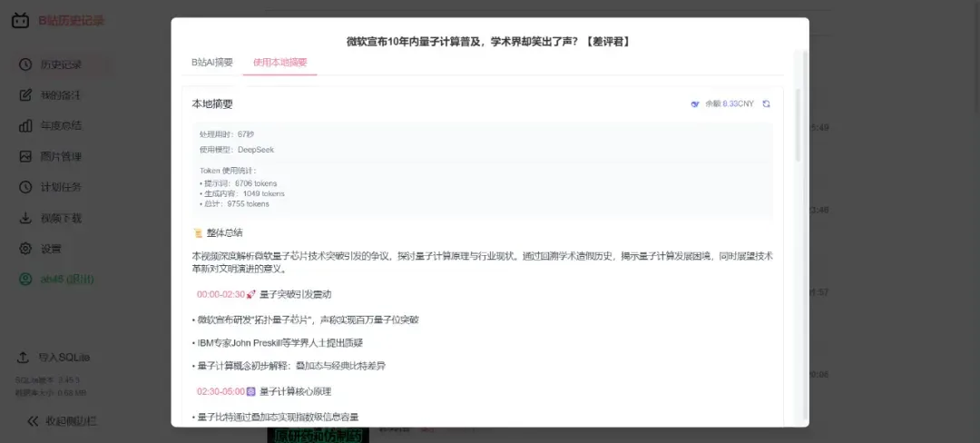Viewport: 980px width, 443px height.
Task: Click the bullet mentioning 拓扑量子芯片
Action: click(306, 320)
